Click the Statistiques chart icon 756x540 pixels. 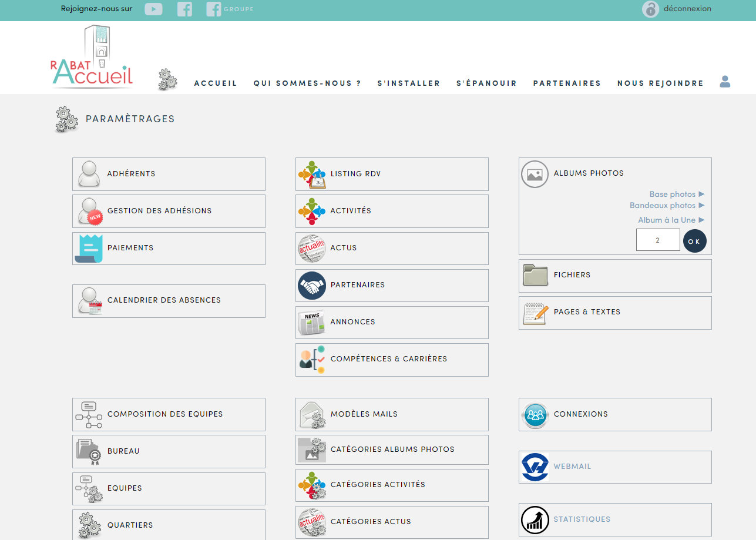[535, 519]
